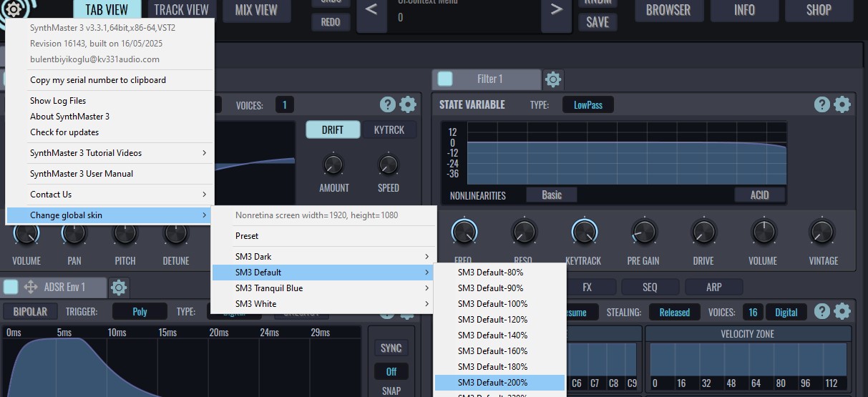
Task: Click the REDO button
Action: click(331, 22)
